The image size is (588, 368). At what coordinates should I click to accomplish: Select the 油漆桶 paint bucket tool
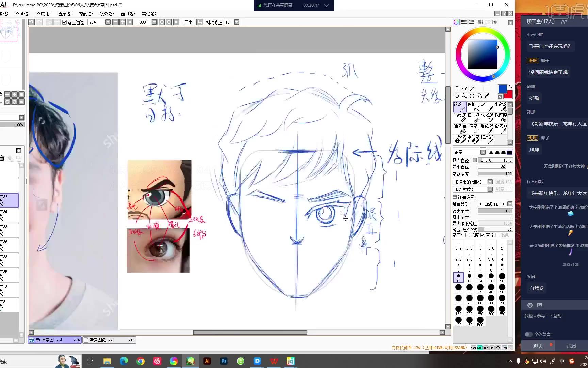click(x=459, y=128)
